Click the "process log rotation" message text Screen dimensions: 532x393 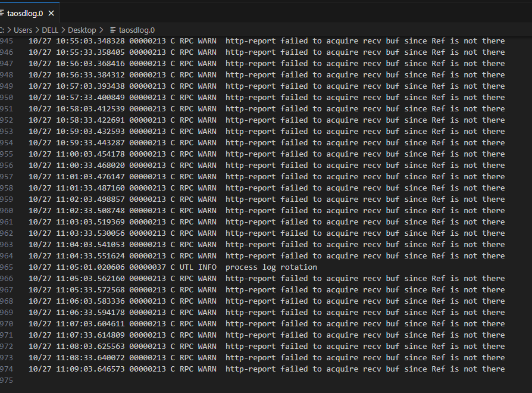pos(271,267)
